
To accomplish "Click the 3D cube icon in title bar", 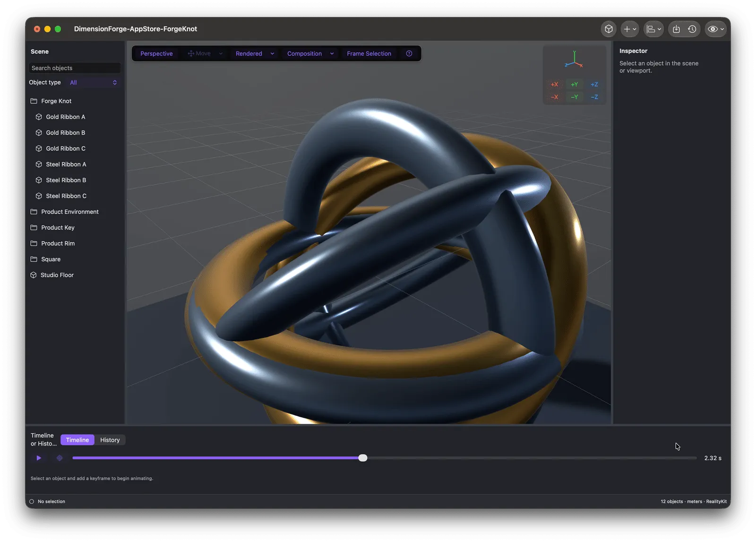I will pos(609,29).
